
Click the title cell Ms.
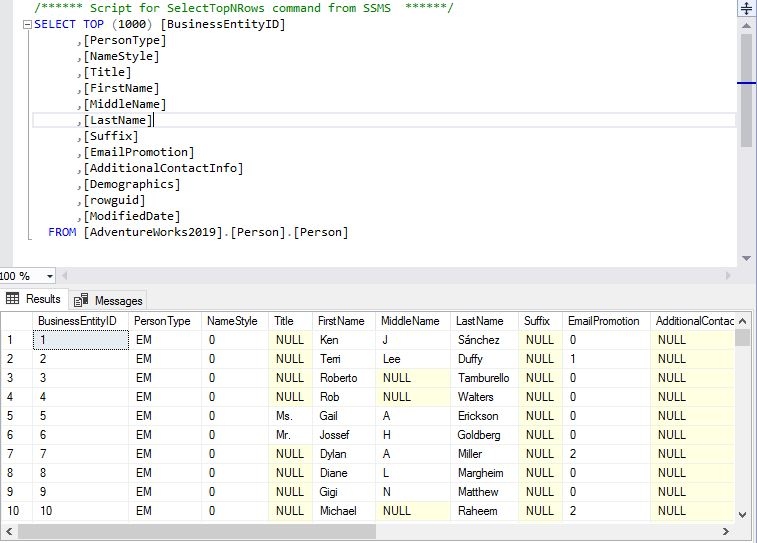(290, 416)
